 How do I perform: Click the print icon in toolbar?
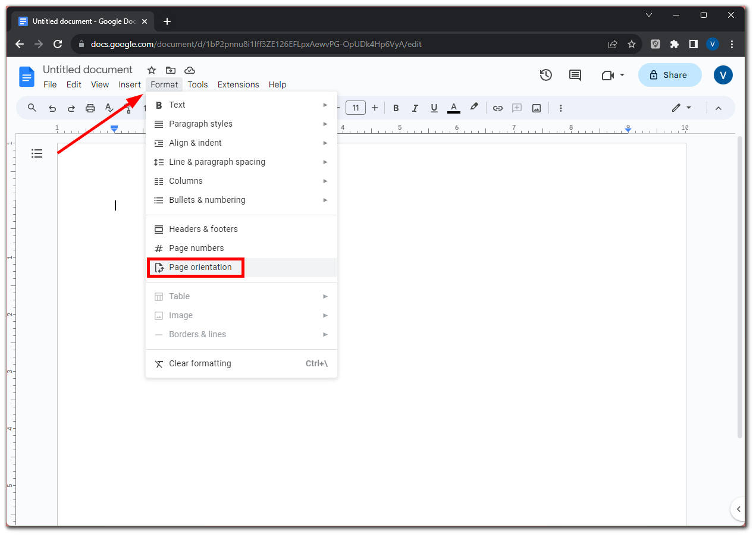(x=90, y=108)
